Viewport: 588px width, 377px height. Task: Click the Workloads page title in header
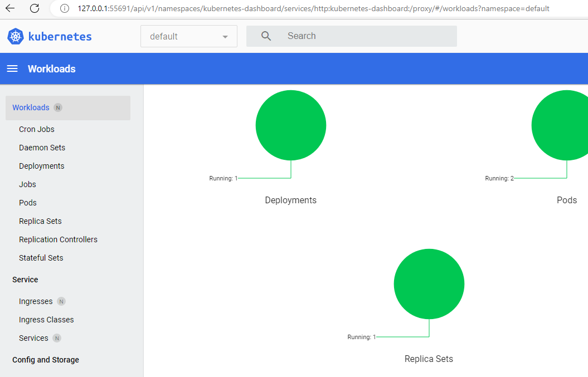52,69
